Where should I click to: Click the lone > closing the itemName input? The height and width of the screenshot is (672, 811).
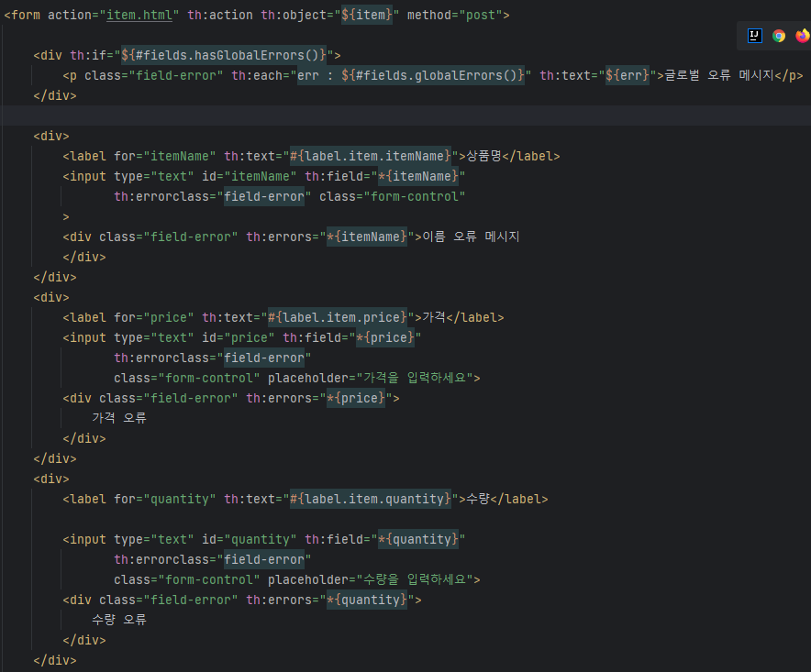pyautogui.click(x=66, y=216)
